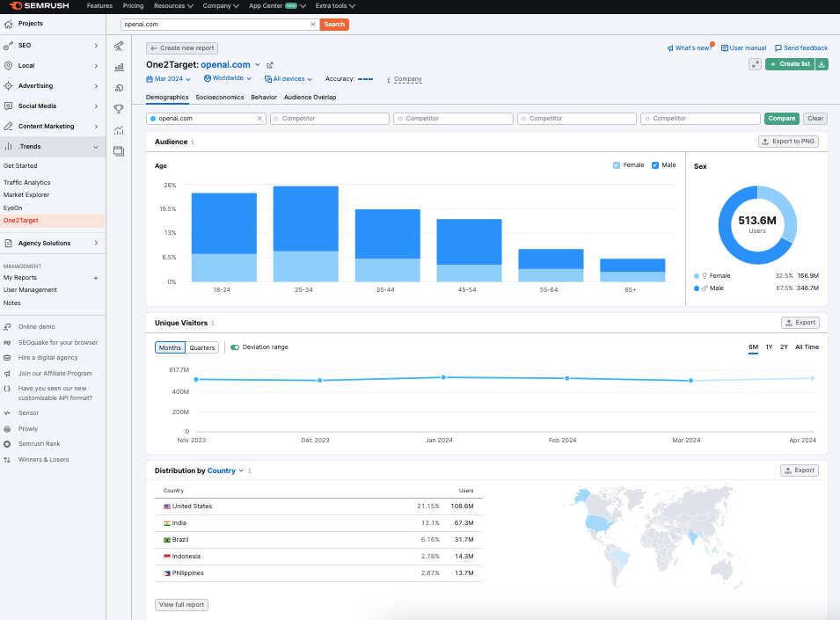Open the Mar 2024 date dropdown
The image size is (840, 620).
point(168,78)
